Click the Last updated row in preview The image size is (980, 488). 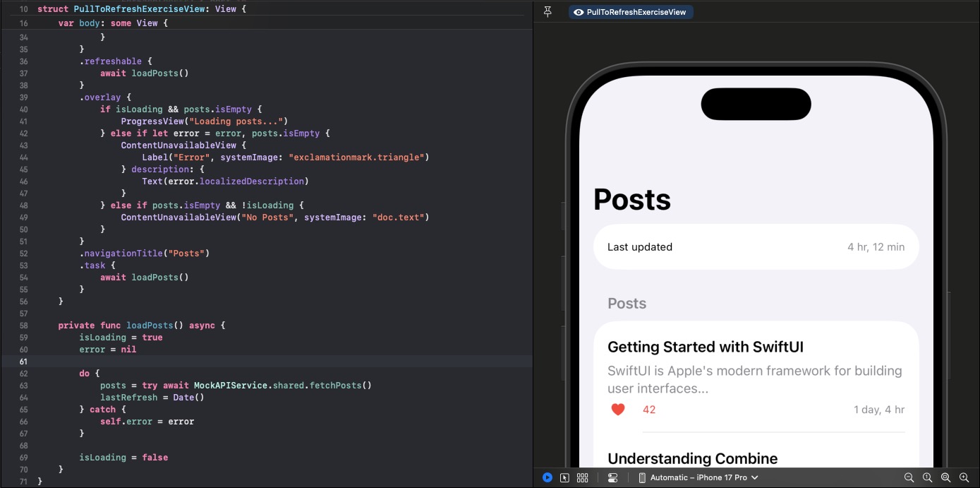point(756,247)
